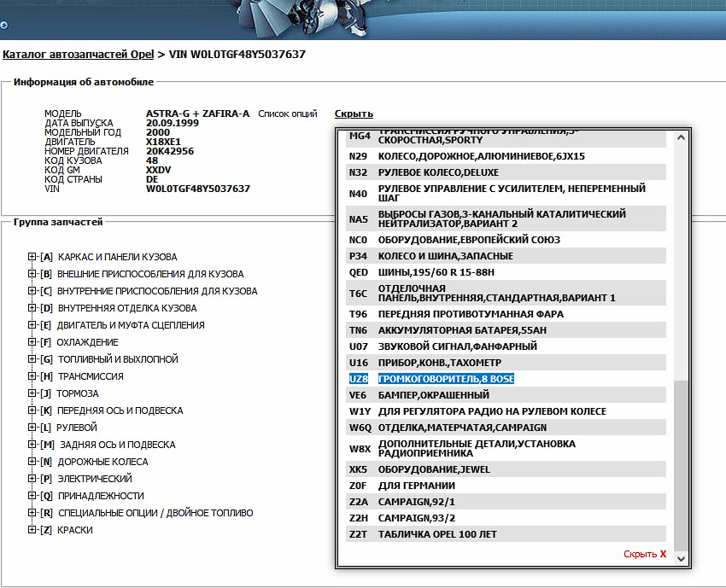This screenshot has height=588, width=726.
Task: Open the ПРИНАДЛЕЖНОСТИ parts group
Action: (101, 496)
